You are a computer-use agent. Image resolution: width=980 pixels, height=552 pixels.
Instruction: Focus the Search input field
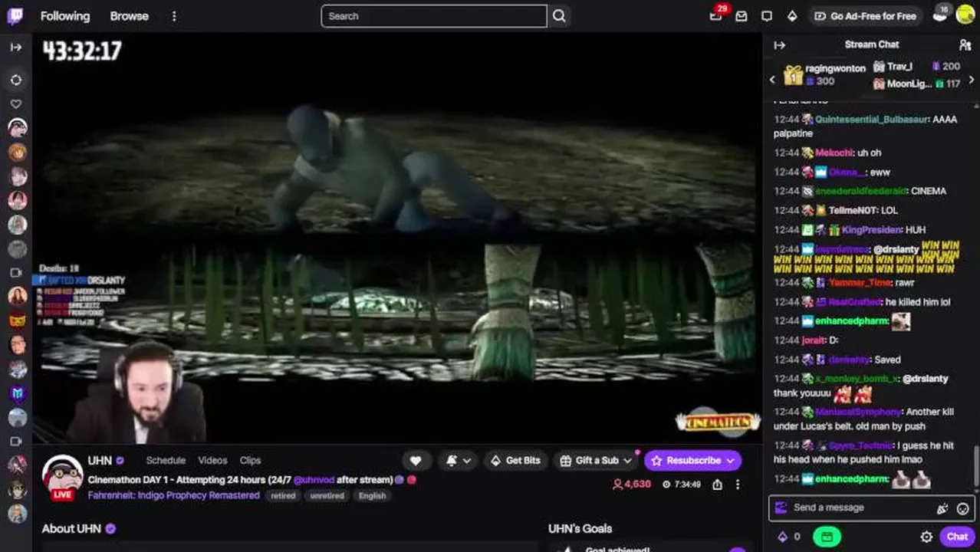434,16
